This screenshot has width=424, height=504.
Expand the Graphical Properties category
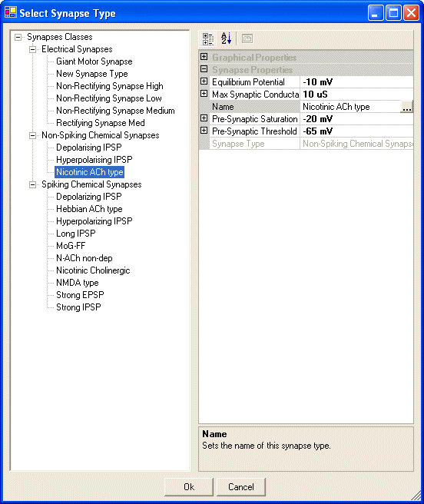[204, 57]
